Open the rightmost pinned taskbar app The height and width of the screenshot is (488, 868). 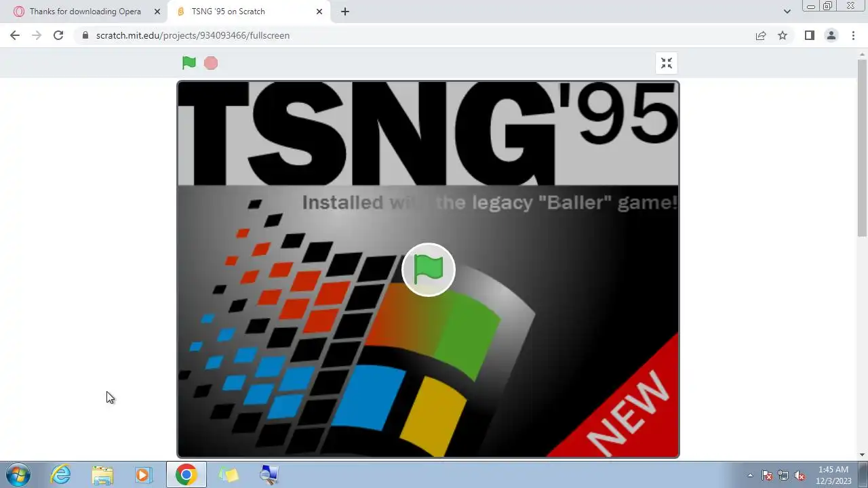point(269,475)
